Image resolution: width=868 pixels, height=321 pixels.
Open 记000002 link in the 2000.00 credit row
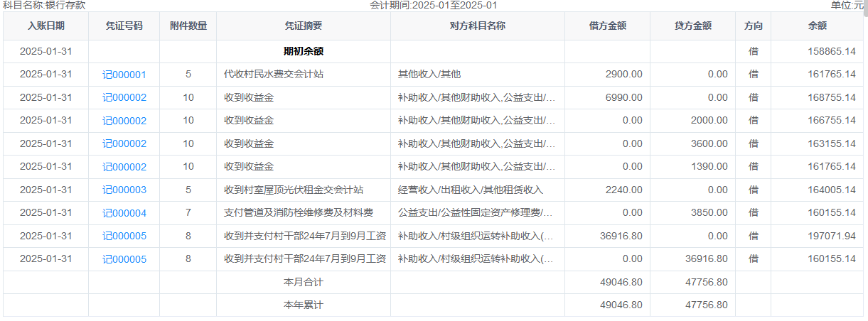point(124,121)
